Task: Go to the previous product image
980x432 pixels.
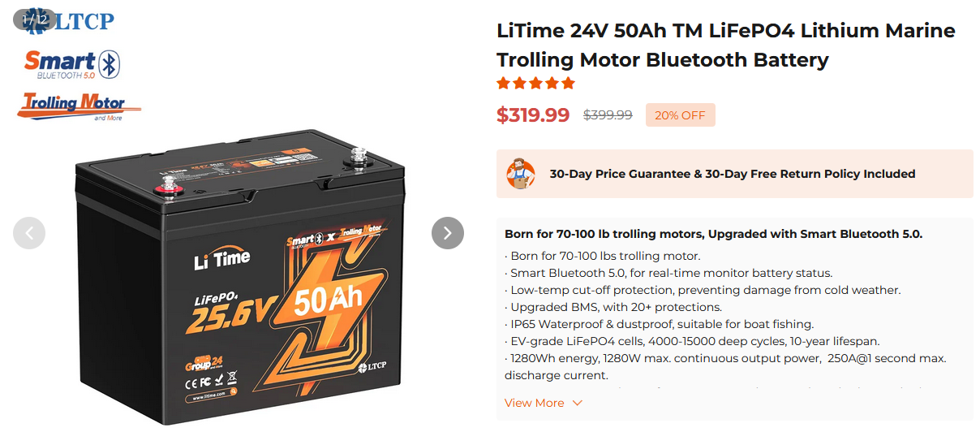Action: point(29,233)
